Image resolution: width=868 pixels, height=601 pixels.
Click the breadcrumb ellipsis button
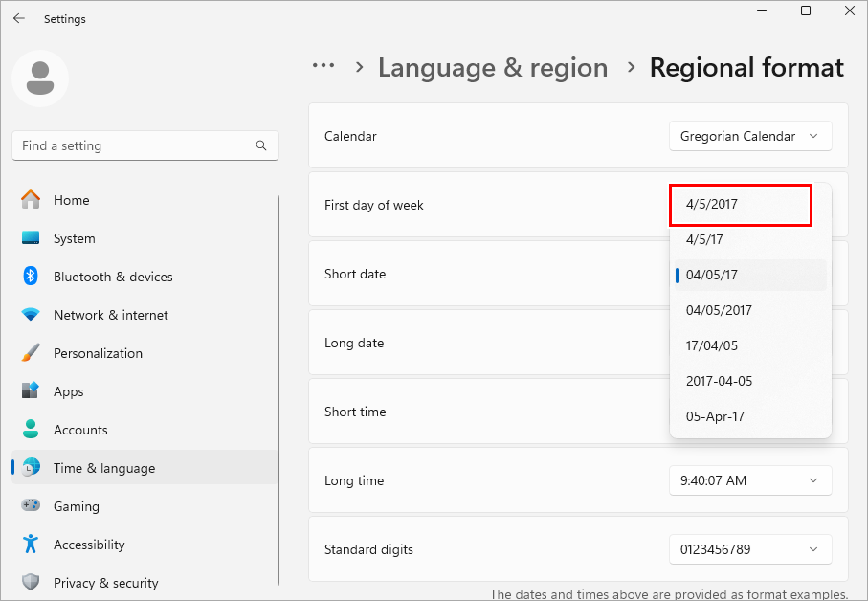point(323,66)
